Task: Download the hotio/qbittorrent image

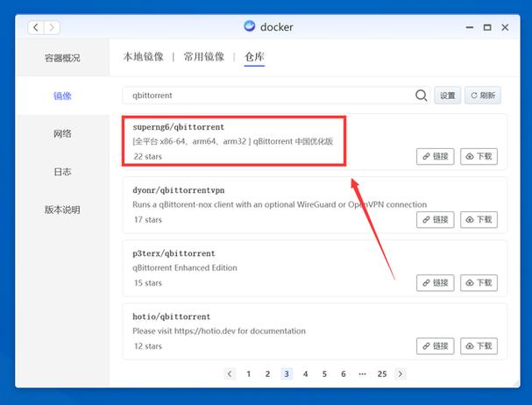Action: click(479, 345)
